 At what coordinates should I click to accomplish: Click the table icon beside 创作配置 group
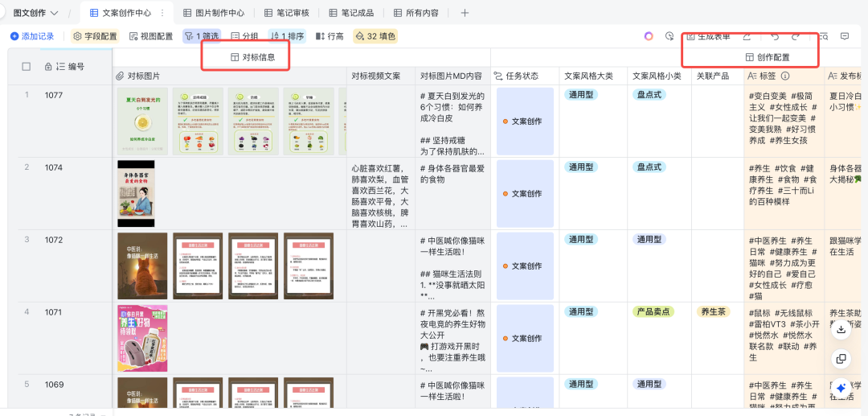tap(750, 57)
